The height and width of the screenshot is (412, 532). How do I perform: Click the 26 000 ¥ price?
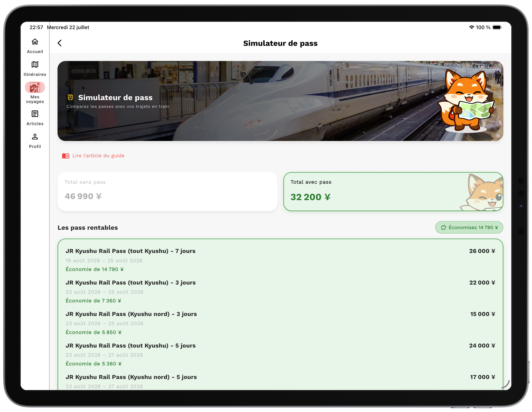[x=482, y=251]
